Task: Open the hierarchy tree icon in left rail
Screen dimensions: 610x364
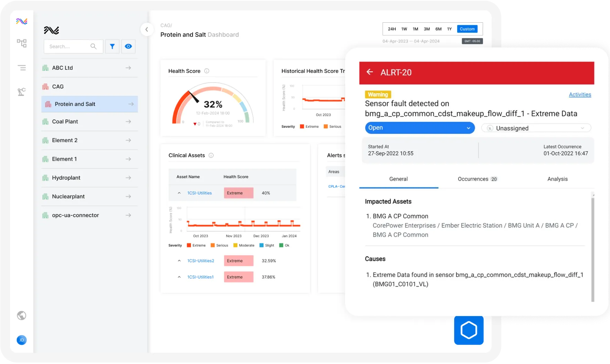Action: point(22,43)
